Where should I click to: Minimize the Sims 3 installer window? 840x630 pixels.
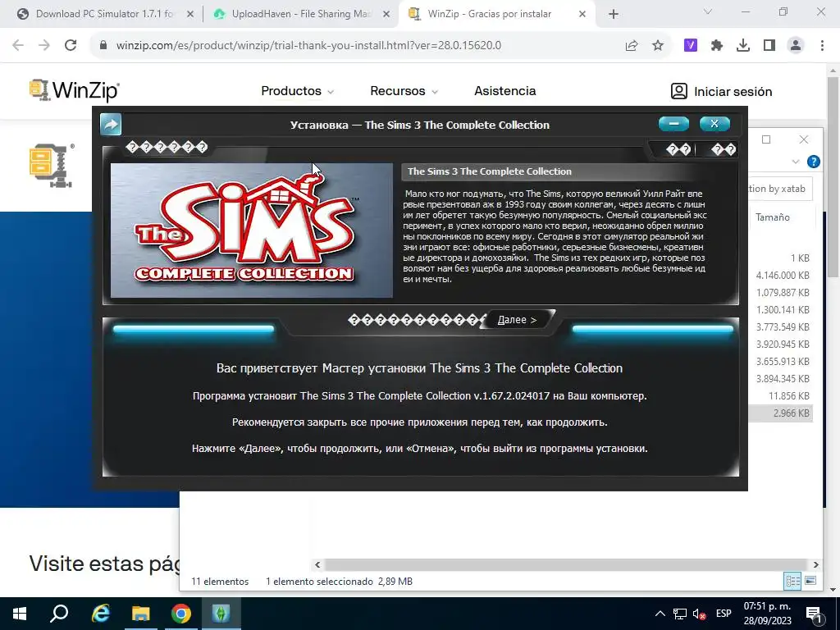(674, 124)
